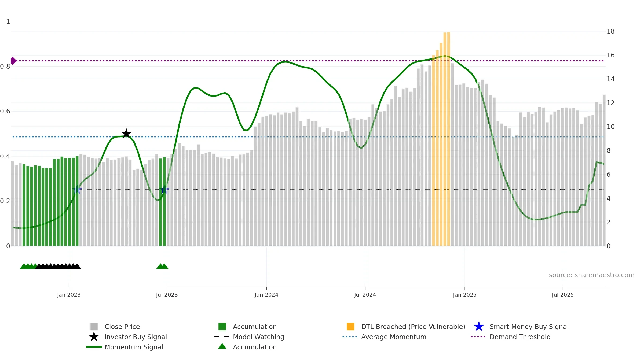
Task: Click the green Accumulation square legend swatch
Action: point(222,327)
